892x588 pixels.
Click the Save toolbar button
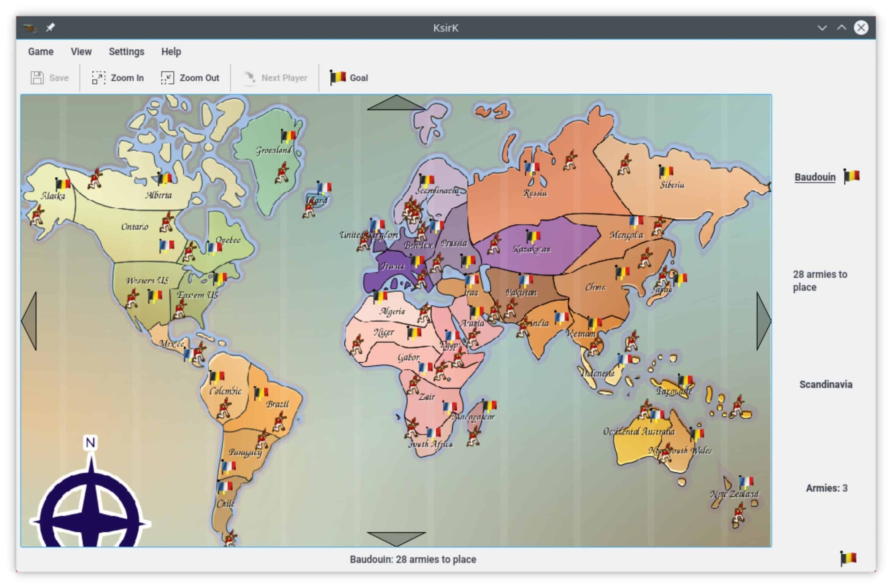(x=49, y=78)
